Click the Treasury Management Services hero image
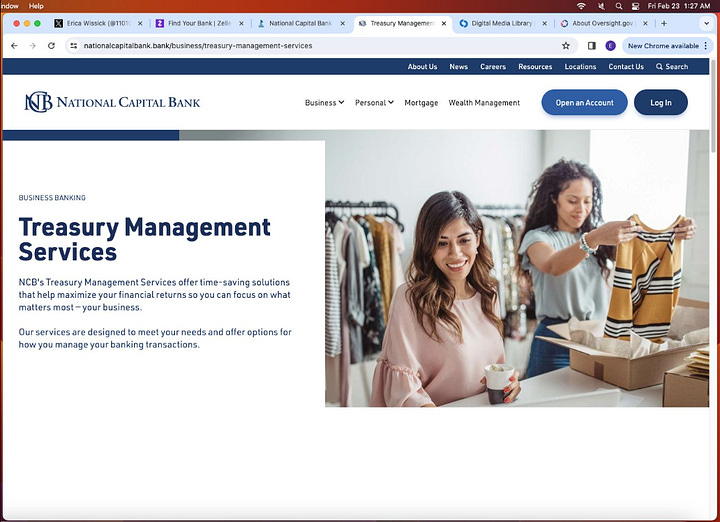This screenshot has height=522, width=720. tap(517, 269)
